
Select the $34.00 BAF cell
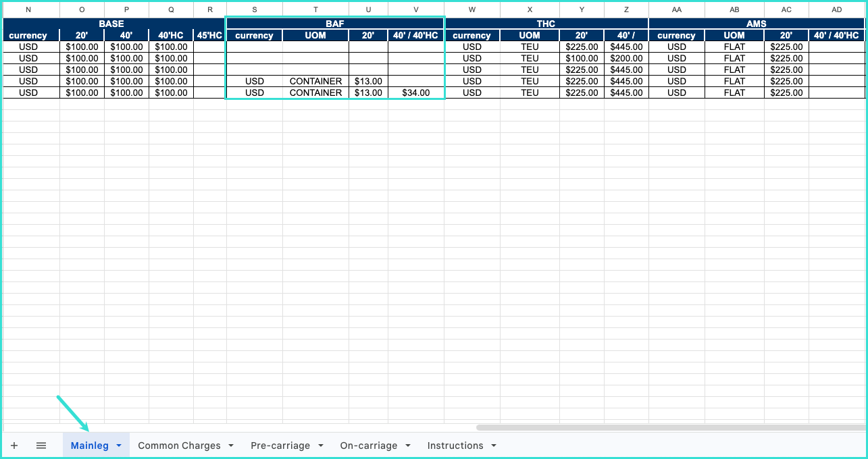click(x=415, y=92)
